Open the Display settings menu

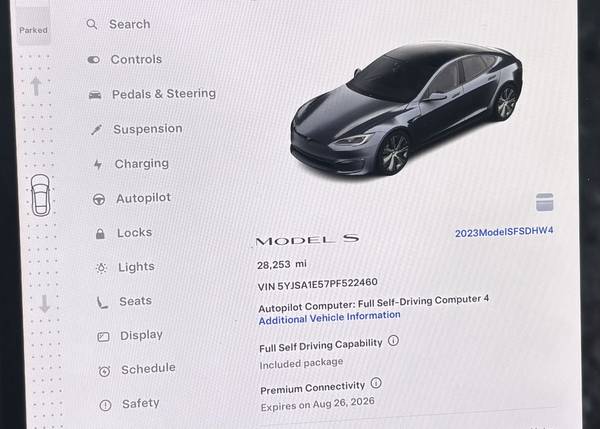coord(130,336)
